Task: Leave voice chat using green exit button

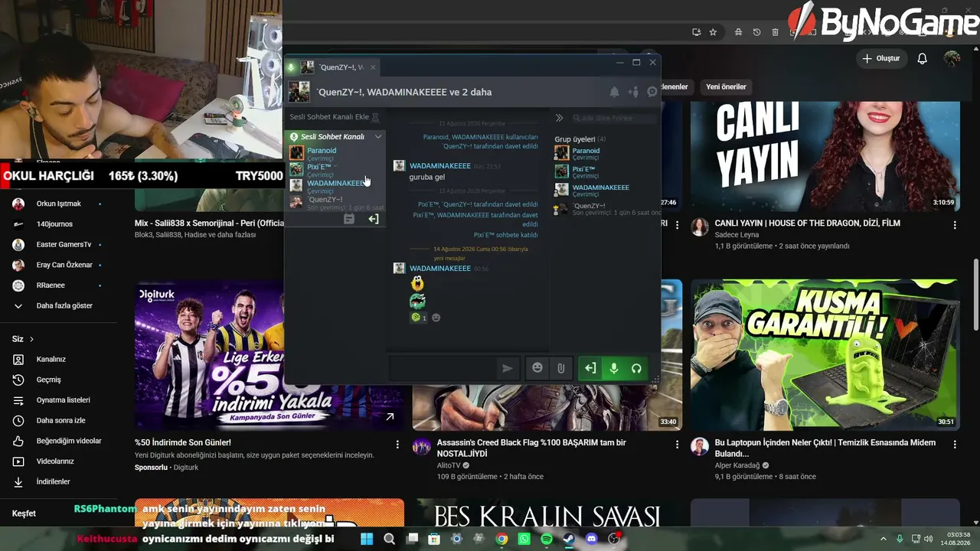Action: pyautogui.click(x=590, y=368)
